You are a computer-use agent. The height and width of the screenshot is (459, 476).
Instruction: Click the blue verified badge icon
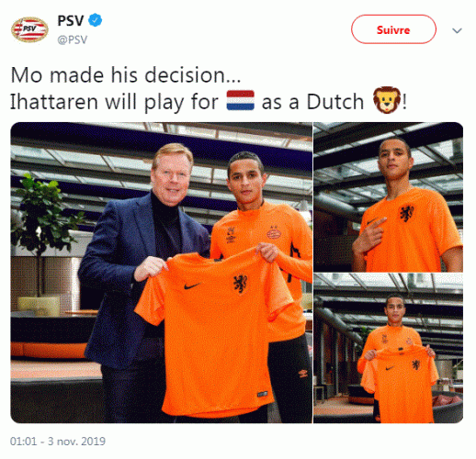coord(96,20)
